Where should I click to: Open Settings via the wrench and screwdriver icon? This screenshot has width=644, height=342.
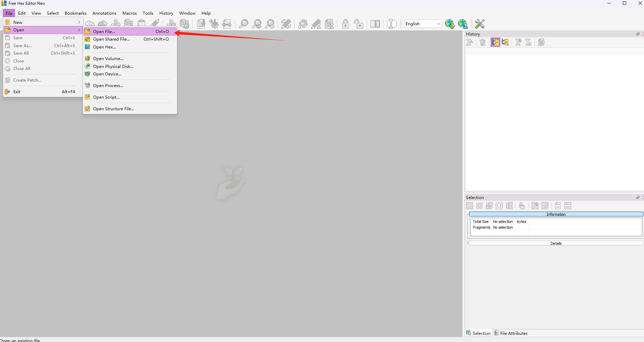pos(480,24)
